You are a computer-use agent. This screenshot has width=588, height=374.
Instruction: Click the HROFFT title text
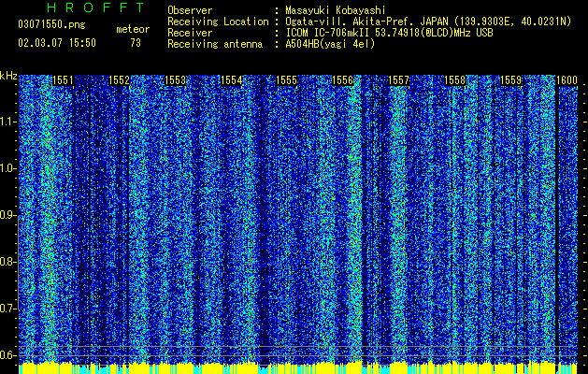pyautogui.click(x=95, y=7)
